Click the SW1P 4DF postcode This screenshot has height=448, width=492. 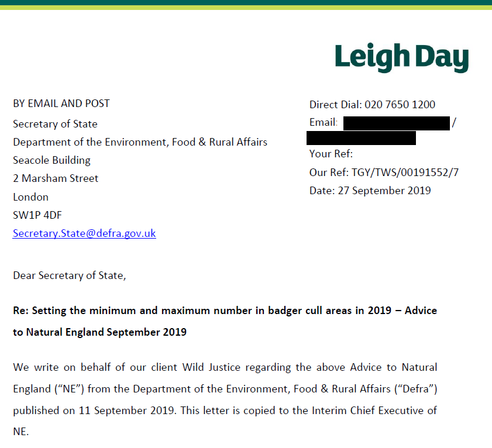(37, 215)
